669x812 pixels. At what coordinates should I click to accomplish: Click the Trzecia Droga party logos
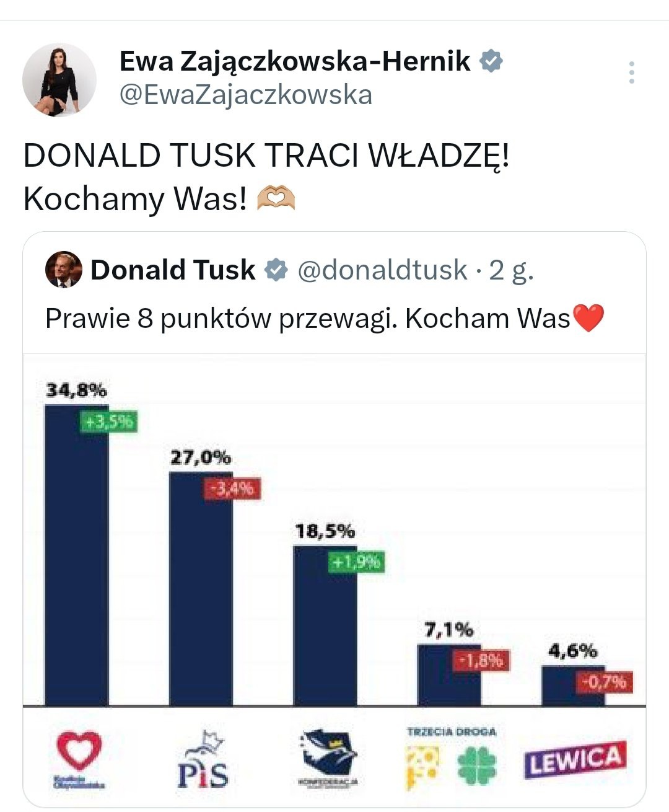click(x=452, y=757)
